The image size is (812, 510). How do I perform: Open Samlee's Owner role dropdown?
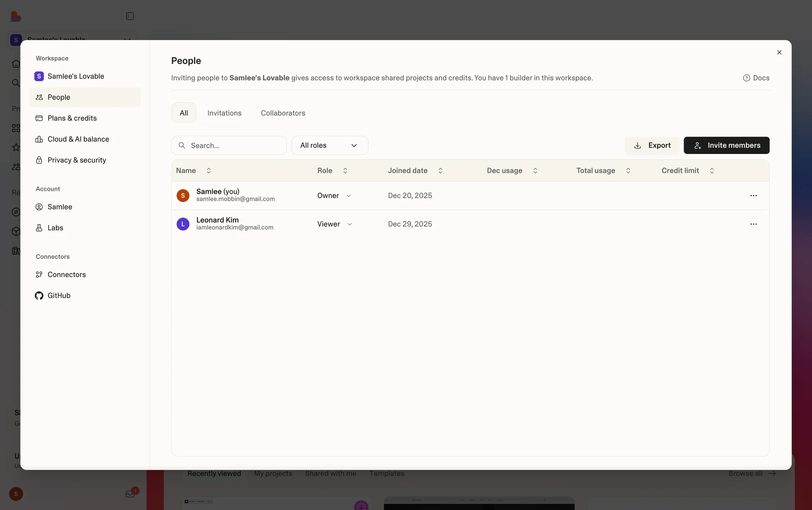click(334, 196)
